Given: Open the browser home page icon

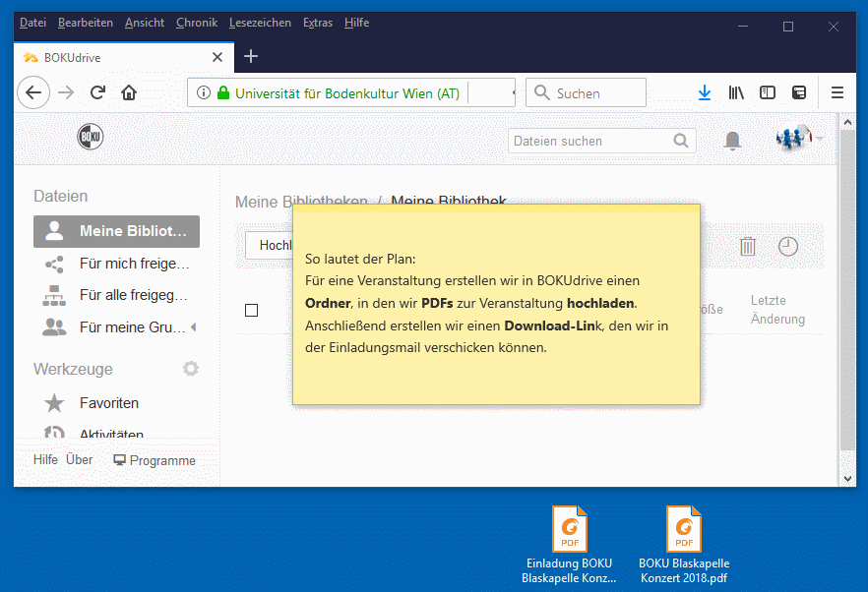Looking at the screenshot, I should pyautogui.click(x=129, y=92).
